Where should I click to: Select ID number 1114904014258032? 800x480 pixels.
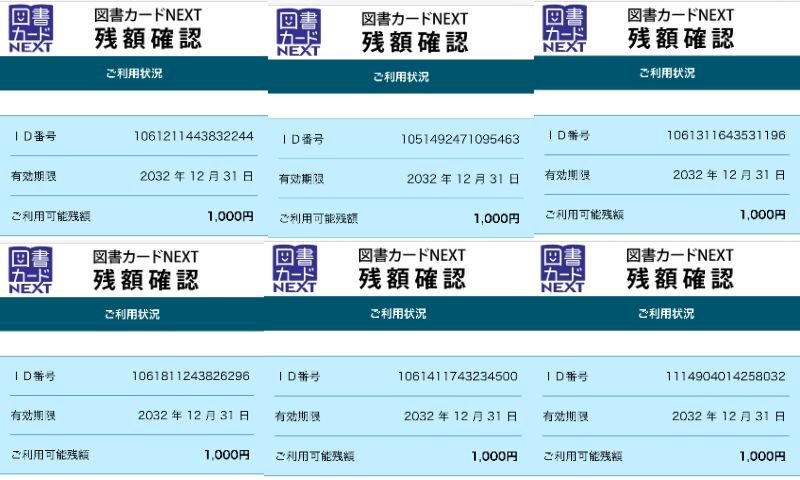(x=726, y=376)
